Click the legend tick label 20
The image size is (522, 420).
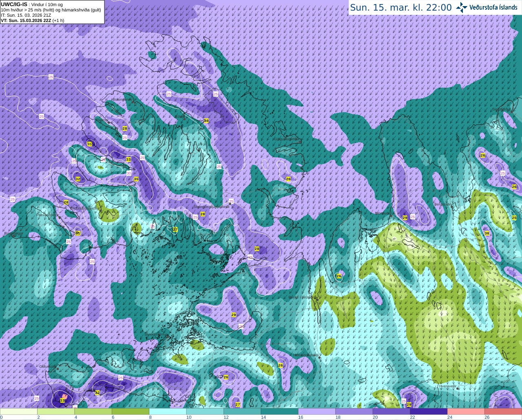(x=375, y=417)
